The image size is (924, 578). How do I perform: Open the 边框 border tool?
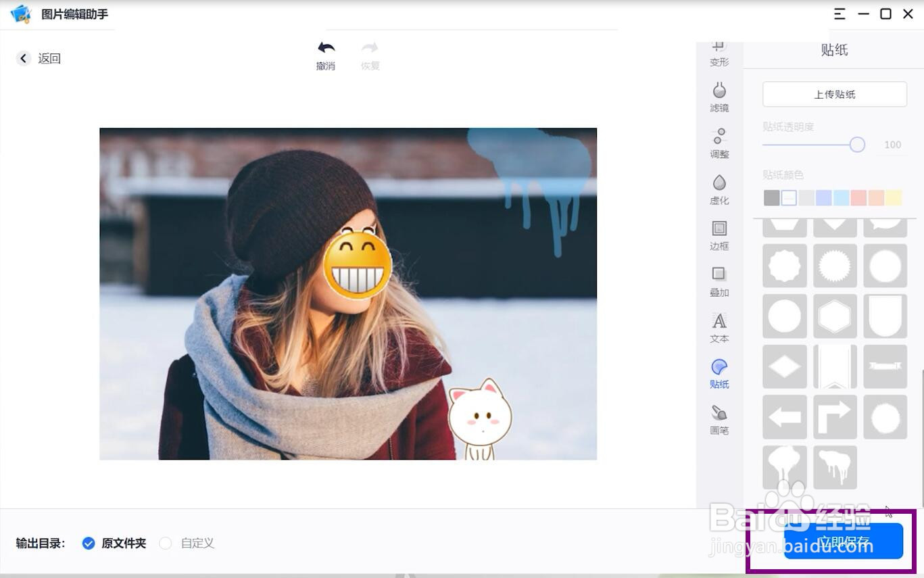coord(719,236)
